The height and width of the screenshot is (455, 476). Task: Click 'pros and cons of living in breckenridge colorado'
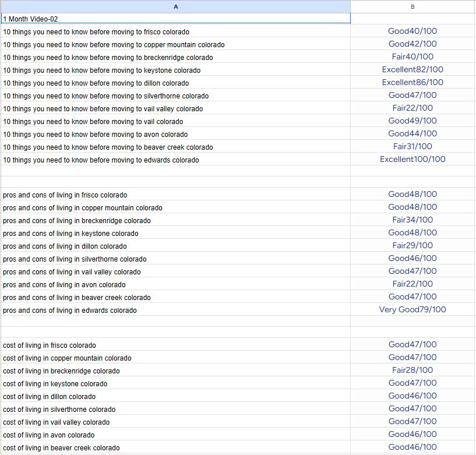pyautogui.click(x=77, y=221)
